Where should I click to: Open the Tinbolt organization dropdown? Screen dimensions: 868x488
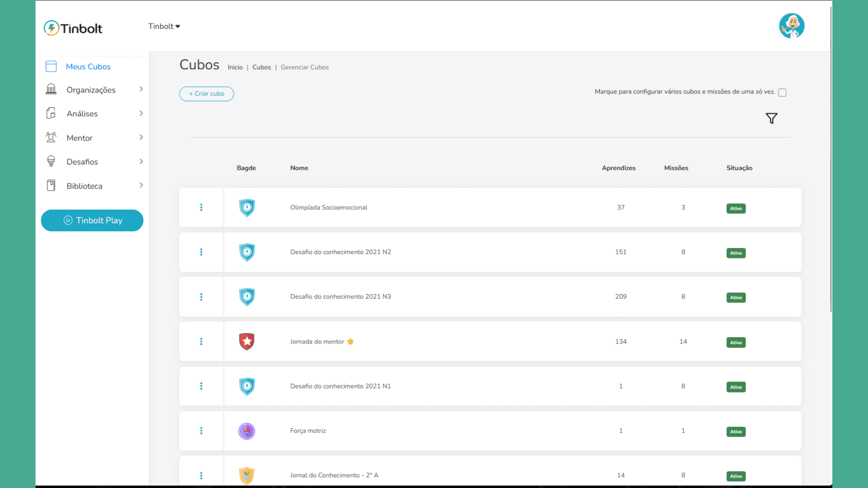point(164,26)
